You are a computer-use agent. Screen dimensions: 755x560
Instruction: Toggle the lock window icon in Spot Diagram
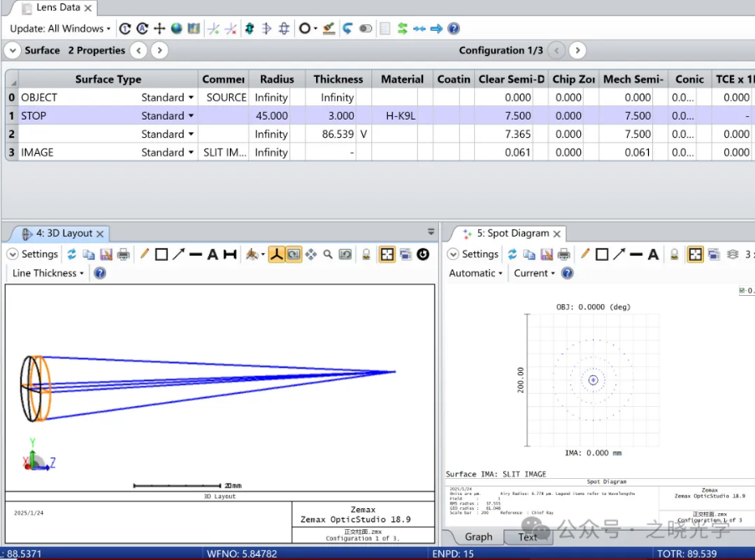[x=674, y=254]
